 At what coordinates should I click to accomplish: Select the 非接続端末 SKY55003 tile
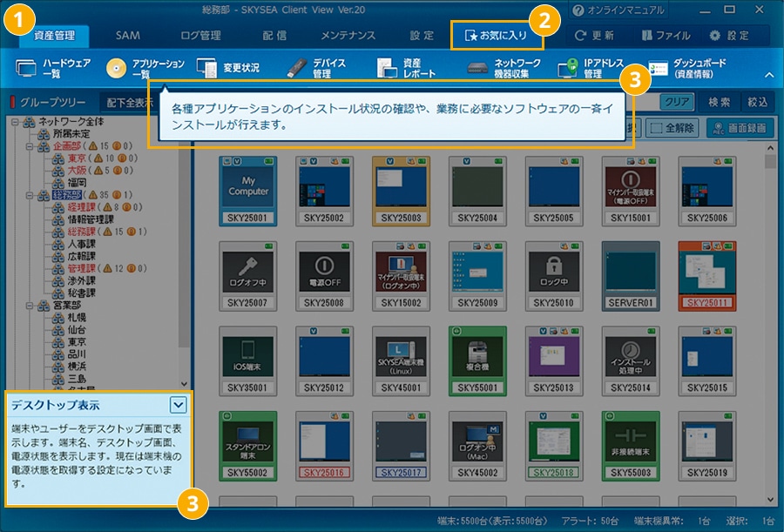click(631, 446)
